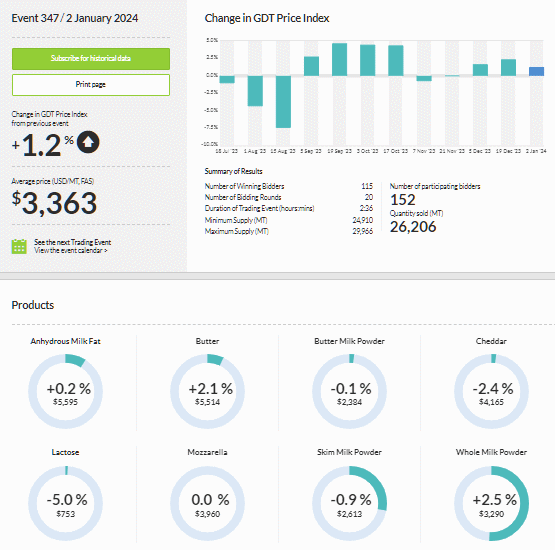Click the '152' participating bidders figure
This screenshot has width=555, height=550.
coord(402,200)
